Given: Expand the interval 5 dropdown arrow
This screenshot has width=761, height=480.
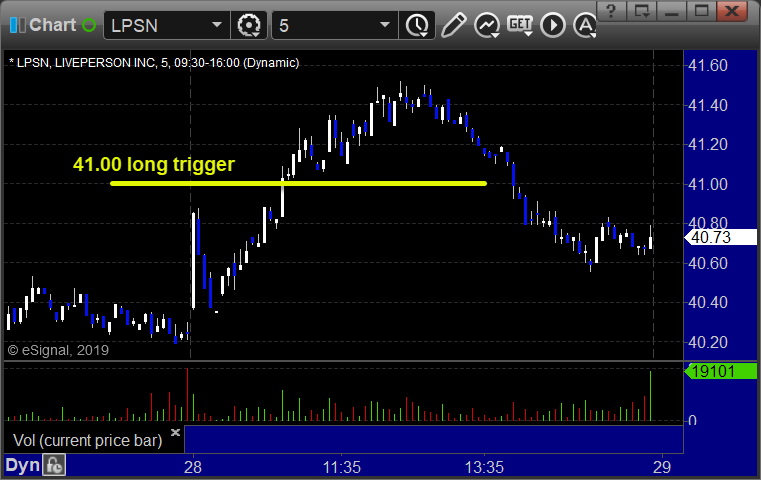Looking at the screenshot, I should [x=384, y=25].
